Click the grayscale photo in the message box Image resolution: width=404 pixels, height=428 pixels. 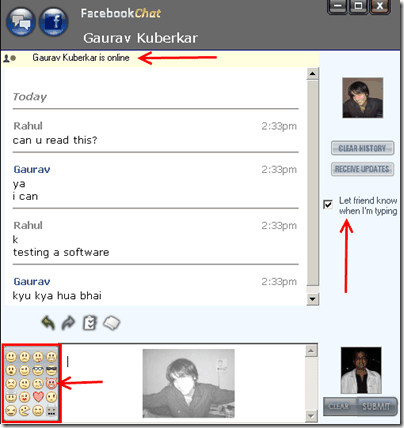click(189, 383)
